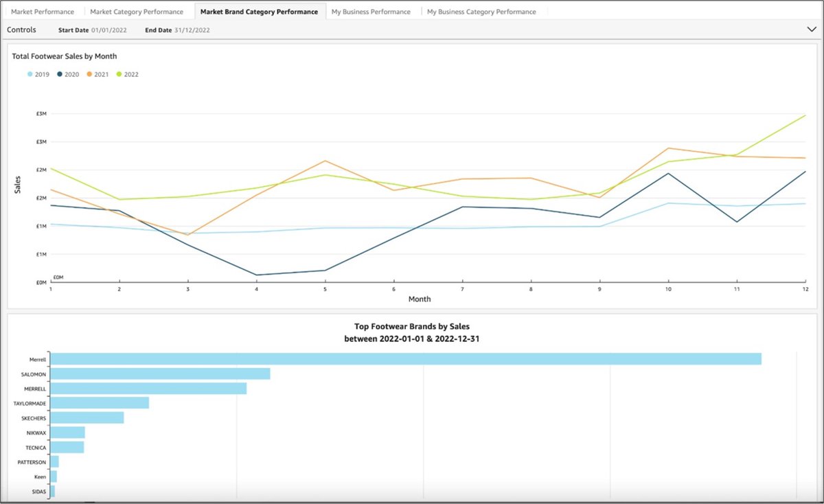Select the PATTERSON bar

click(x=55, y=462)
